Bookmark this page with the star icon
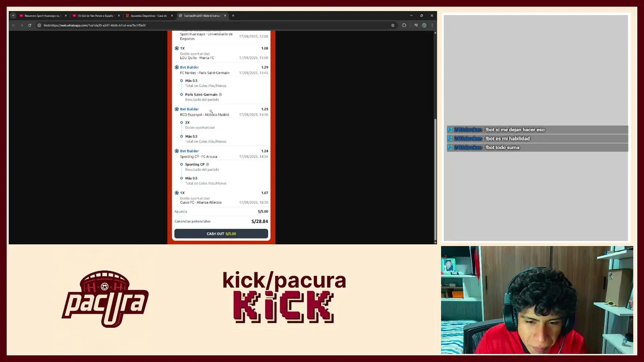 [393, 25]
